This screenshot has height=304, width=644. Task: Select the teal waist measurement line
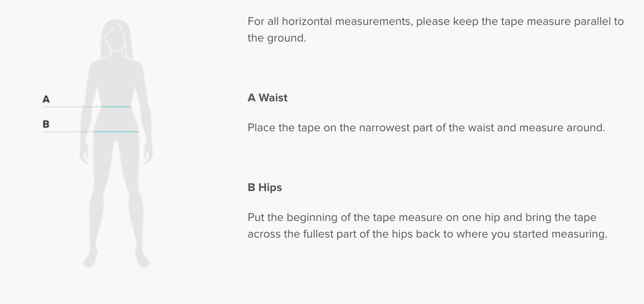(x=116, y=107)
